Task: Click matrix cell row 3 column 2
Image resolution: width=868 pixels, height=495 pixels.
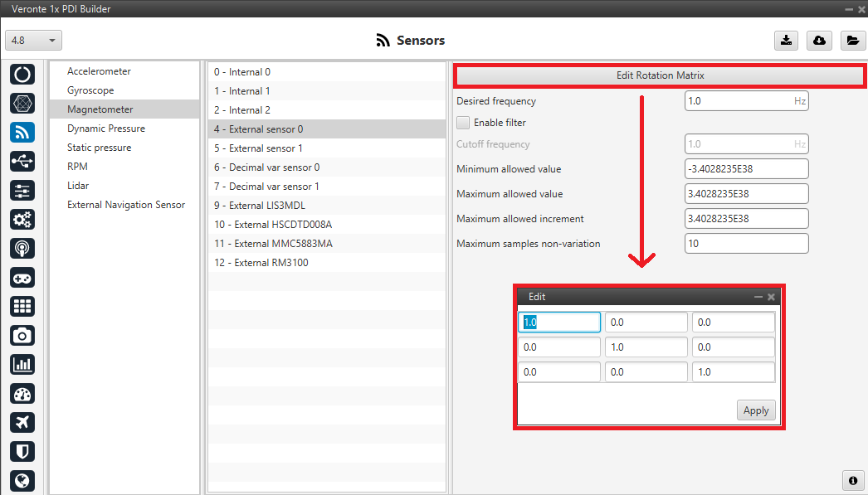Action: coord(646,372)
